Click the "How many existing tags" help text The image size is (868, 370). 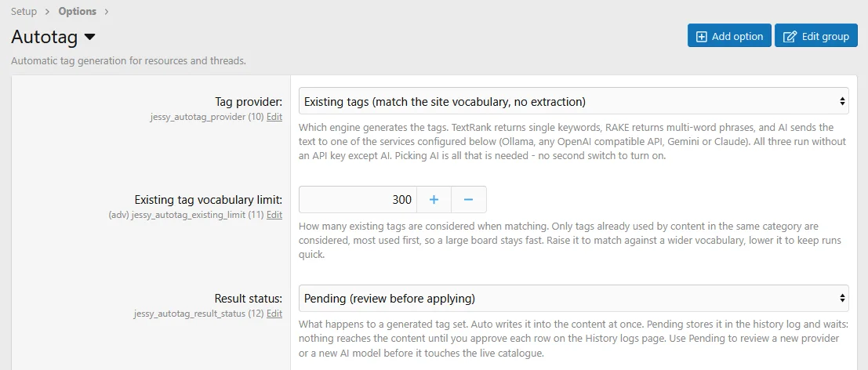[x=570, y=241]
